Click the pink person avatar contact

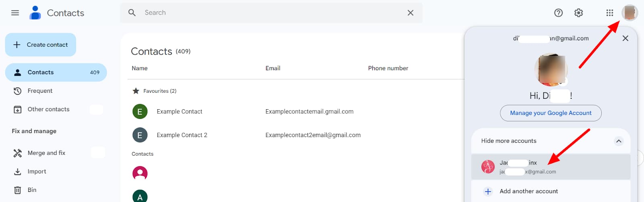(140, 173)
